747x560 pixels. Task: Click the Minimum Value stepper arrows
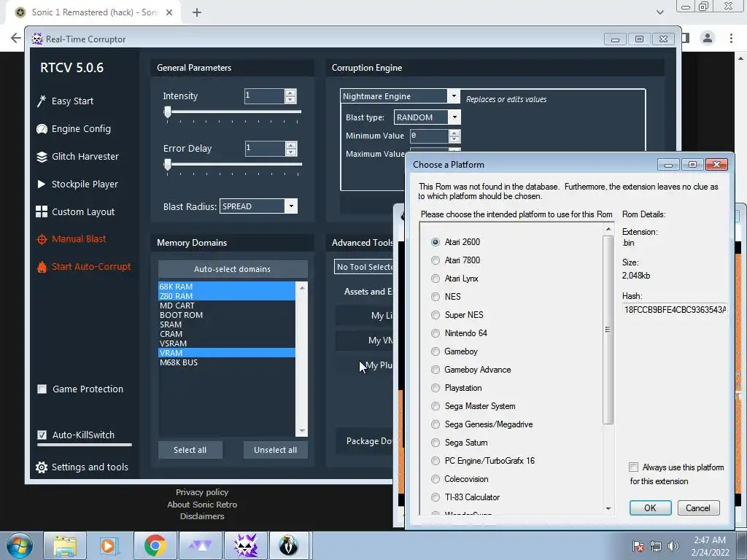[x=454, y=136]
